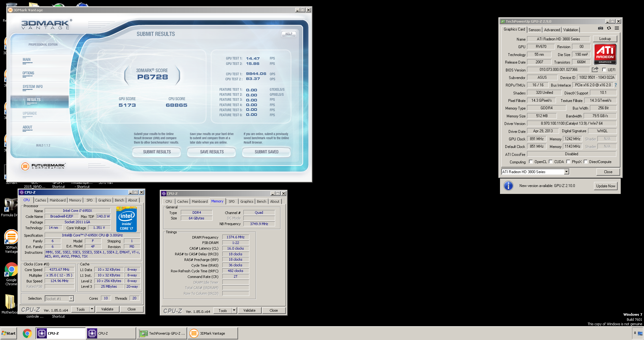Switch to first CPU-Z taskbar item
644x340 pixels.
point(60,333)
